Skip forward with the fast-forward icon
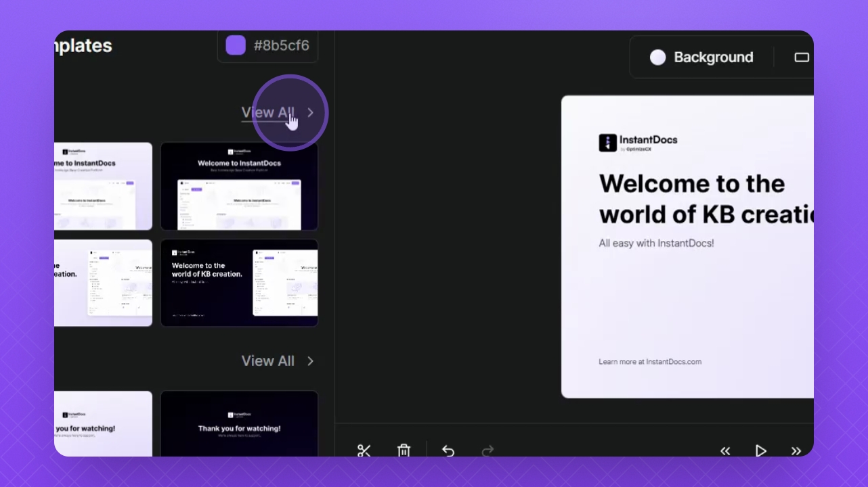Viewport: 868px width, 487px height. tap(796, 451)
